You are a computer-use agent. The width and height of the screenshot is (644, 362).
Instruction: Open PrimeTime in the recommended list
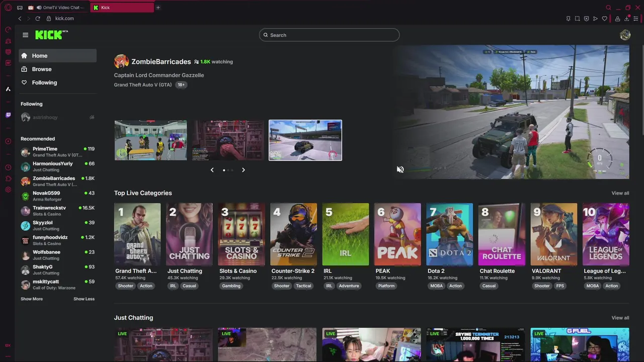[57, 152]
